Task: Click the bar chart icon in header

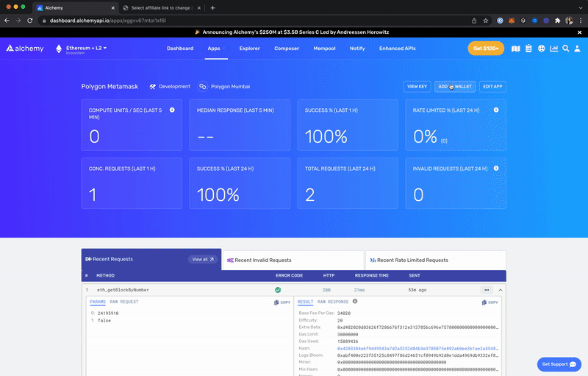Action: coord(553,49)
